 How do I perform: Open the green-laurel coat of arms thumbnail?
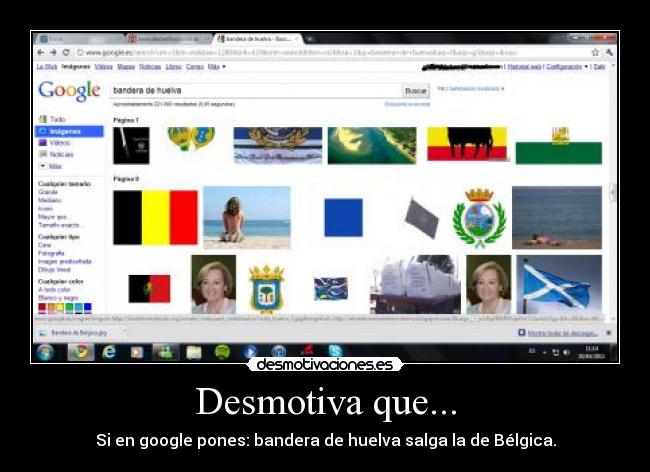[x=479, y=218]
